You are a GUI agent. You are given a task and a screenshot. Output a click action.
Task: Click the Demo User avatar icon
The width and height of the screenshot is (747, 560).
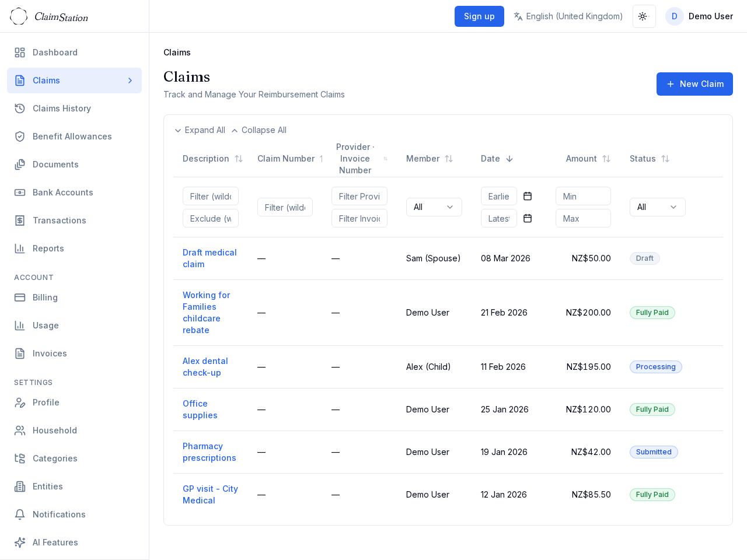[674, 16]
